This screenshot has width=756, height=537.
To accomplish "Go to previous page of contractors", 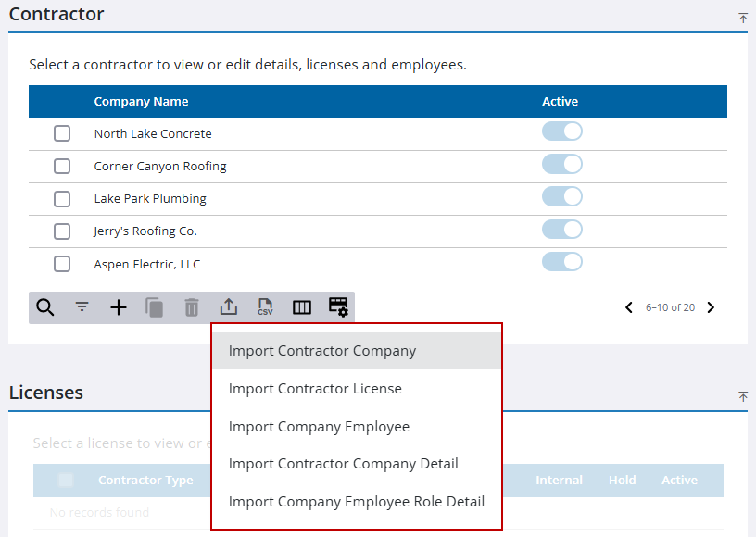I will (629, 307).
